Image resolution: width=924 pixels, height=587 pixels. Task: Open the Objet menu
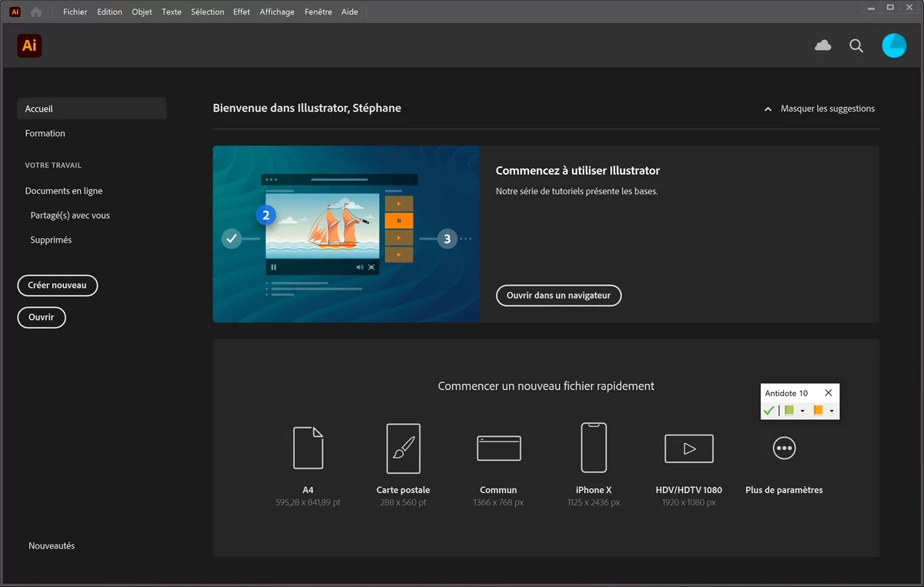(x=142, y=12)
